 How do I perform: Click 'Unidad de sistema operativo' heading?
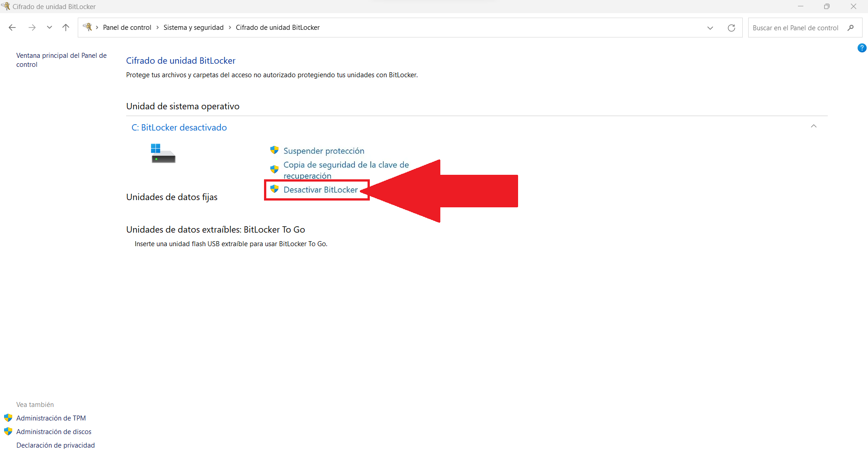(x=183, y=106)
